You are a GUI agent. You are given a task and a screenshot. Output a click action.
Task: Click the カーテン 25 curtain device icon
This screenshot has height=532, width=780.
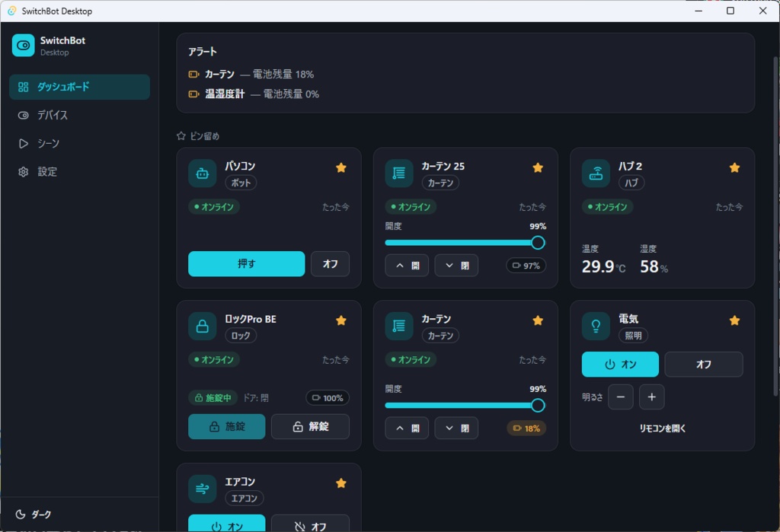tap(399, 174)
